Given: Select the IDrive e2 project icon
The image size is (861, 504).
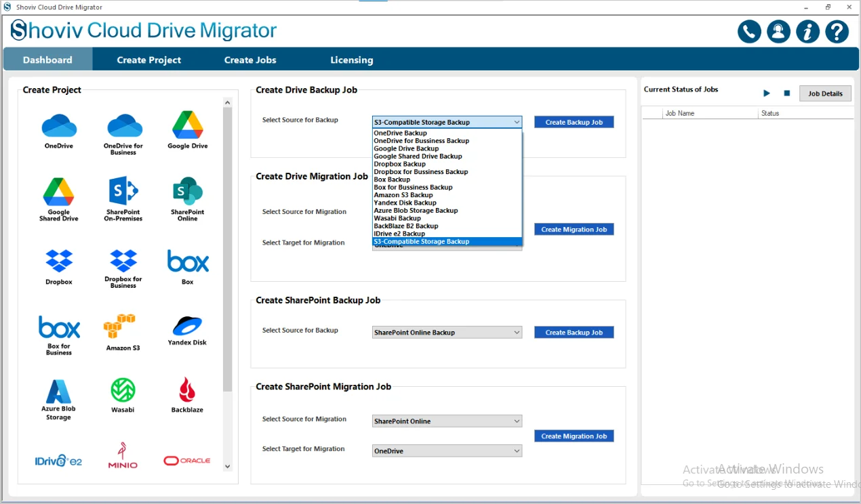Looking at the screenshot, I should pos(58,461).
